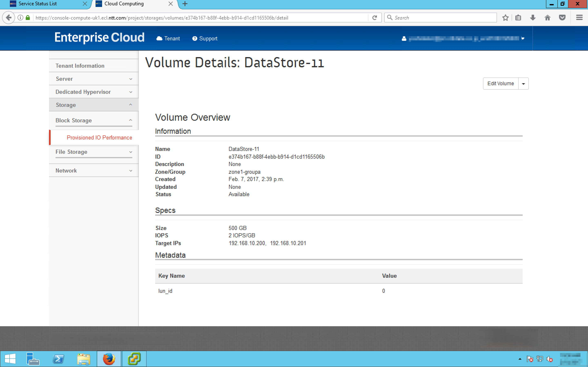
Task: Open Windows Start button
Action: click(x=10, y=359)
